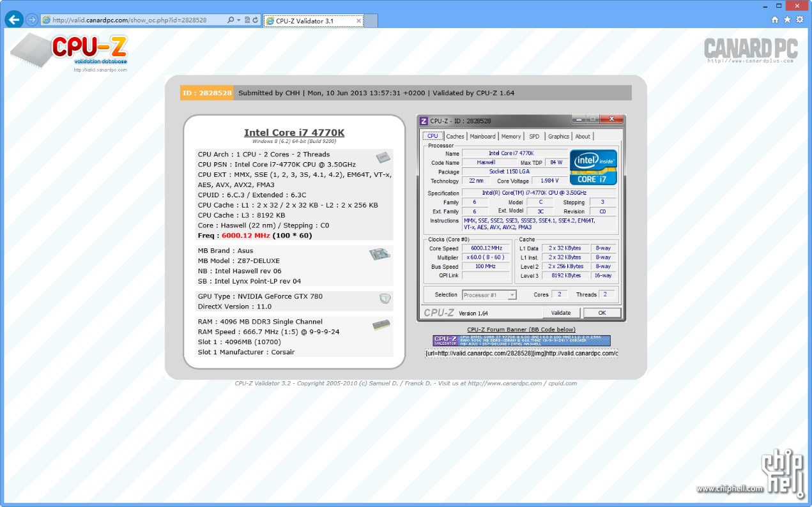This screenshot has height=507, width=812.
Task: Click the Core Voltage value 1.984 V
Action: tap(549, 181)
